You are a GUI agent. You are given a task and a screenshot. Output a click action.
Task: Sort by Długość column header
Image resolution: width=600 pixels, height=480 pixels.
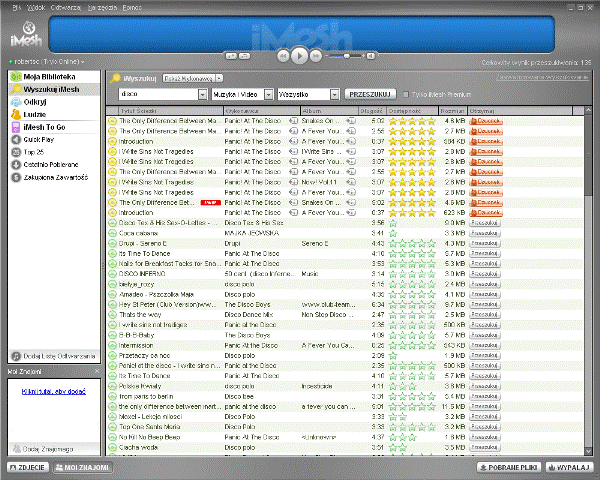coord(372,111)
